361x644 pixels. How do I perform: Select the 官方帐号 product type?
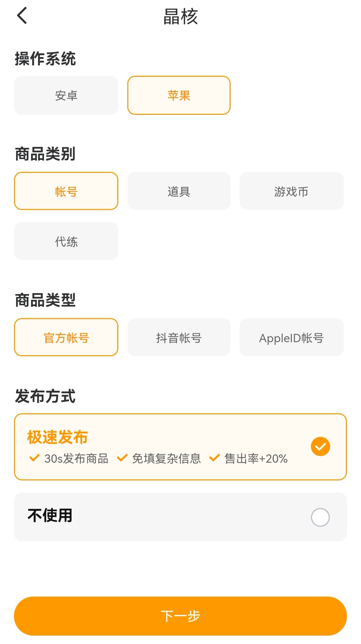66,338
